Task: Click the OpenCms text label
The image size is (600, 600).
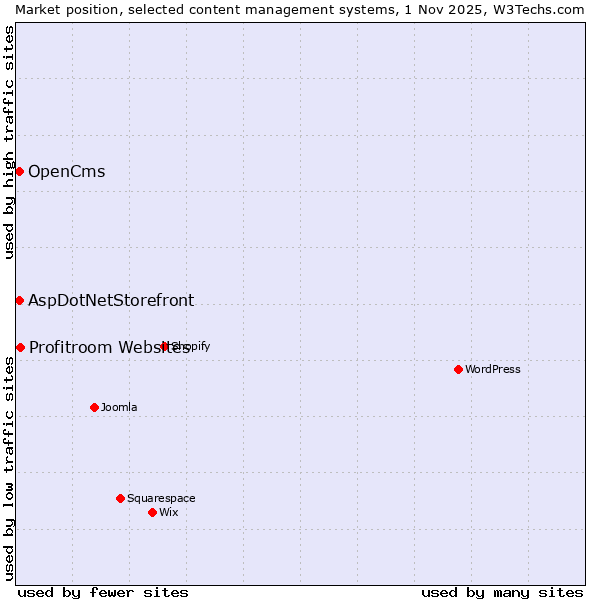Action: 66,171
